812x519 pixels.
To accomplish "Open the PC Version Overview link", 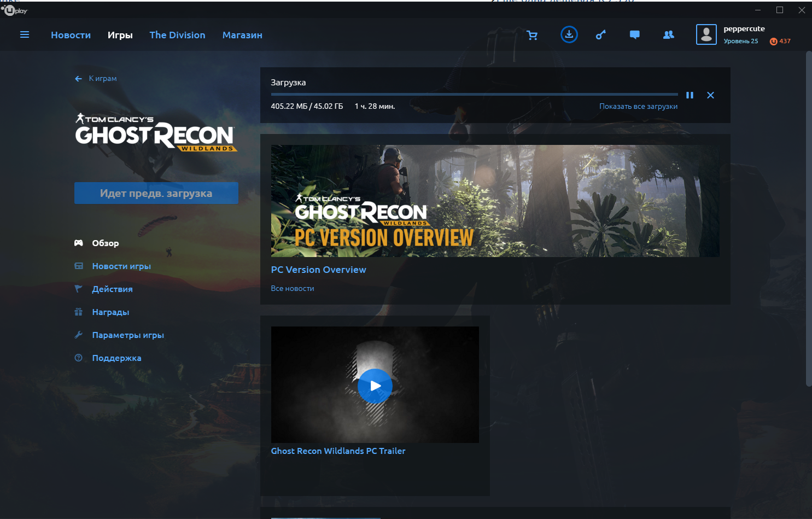I will point(318,270).
